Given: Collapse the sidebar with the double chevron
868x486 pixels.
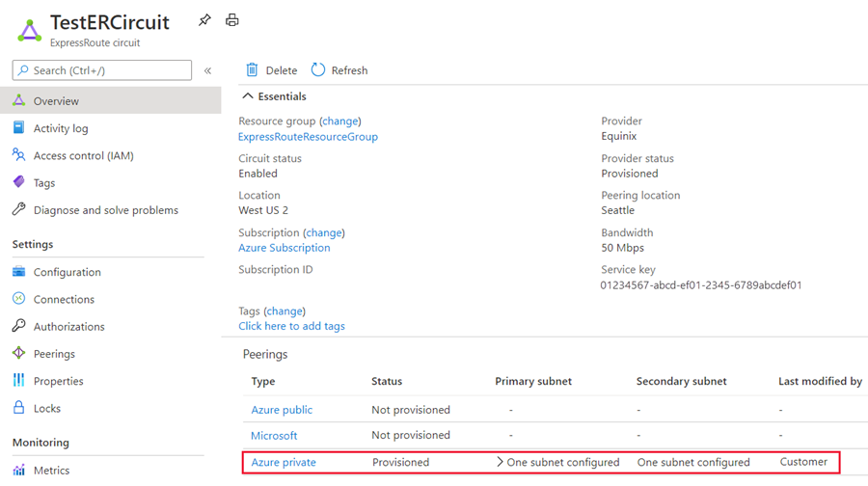Looking at the screenshot, I should tap(207, 70).
